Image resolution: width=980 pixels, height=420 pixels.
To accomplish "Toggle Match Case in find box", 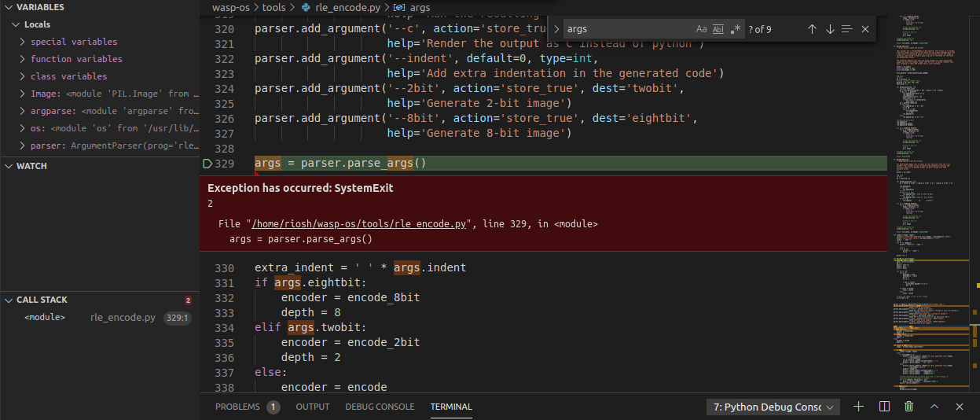I will [701, 29].
